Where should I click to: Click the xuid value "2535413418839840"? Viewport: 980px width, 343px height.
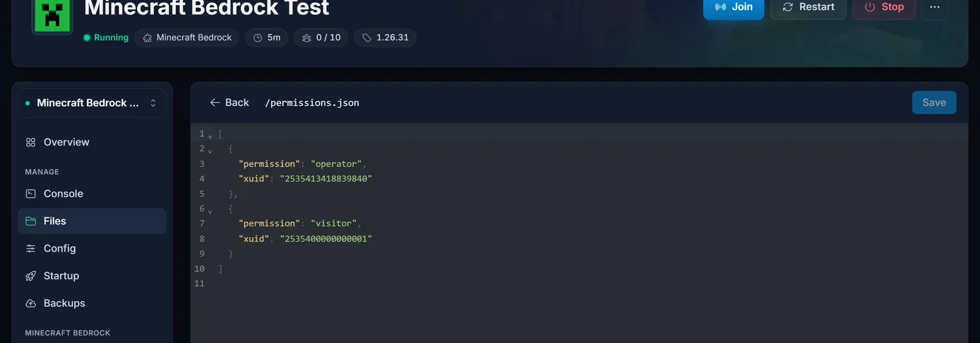click(326, 179)
